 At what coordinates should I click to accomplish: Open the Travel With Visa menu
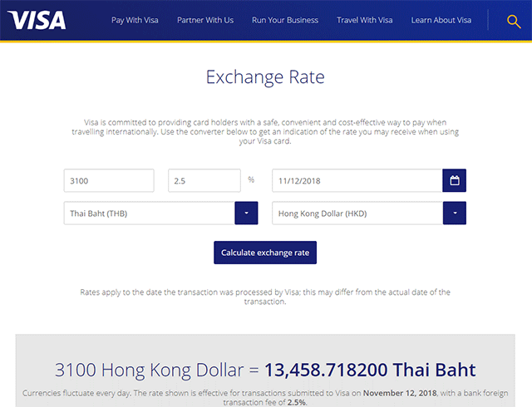365,20
